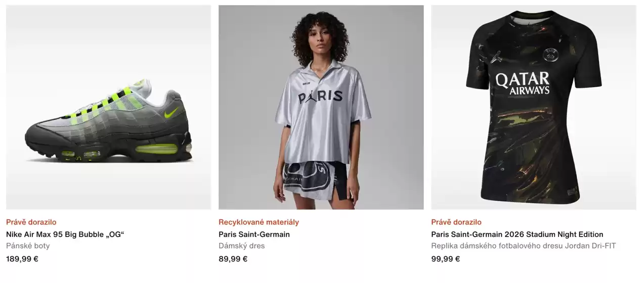Image resolution: width=644 pixels, height=283 pixels.
Task: Open the Paris Saint-Germain Dámský dres title
Action: pyautogui.click(x=254, y=234)
